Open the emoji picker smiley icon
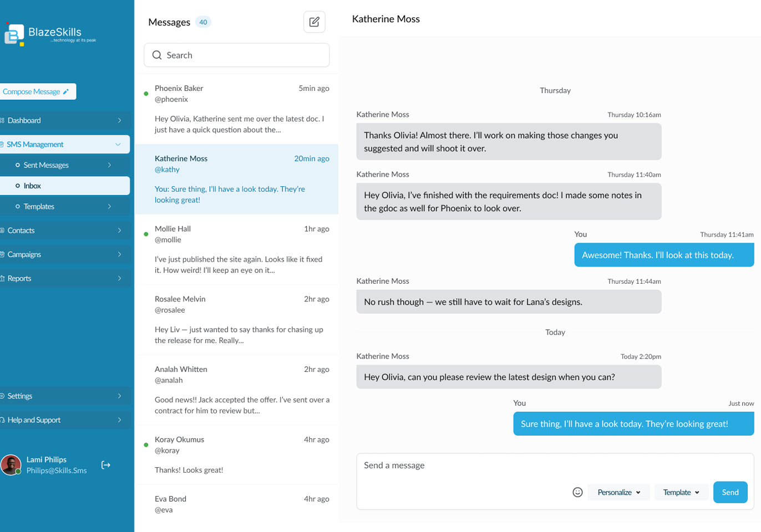Screen dimensions: 761x532 [x=577, y=492]
